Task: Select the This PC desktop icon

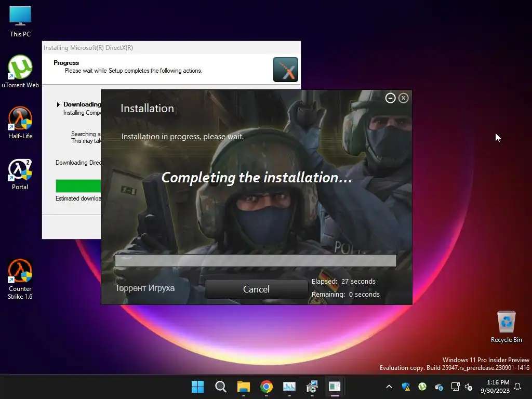Action: [20, 22]
